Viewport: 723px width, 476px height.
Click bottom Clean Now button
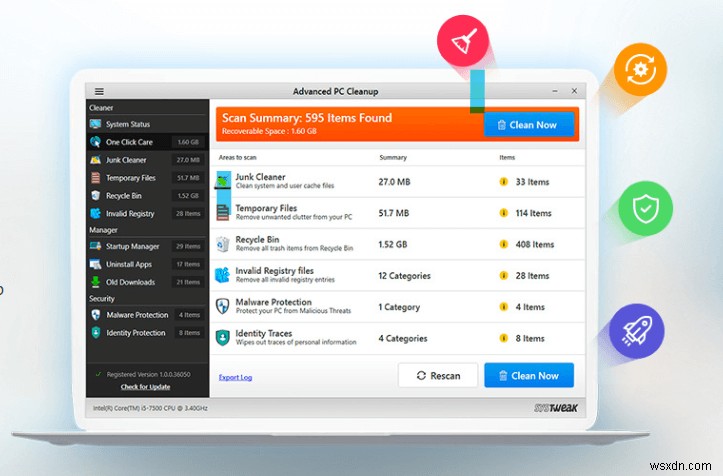point(529,375)
